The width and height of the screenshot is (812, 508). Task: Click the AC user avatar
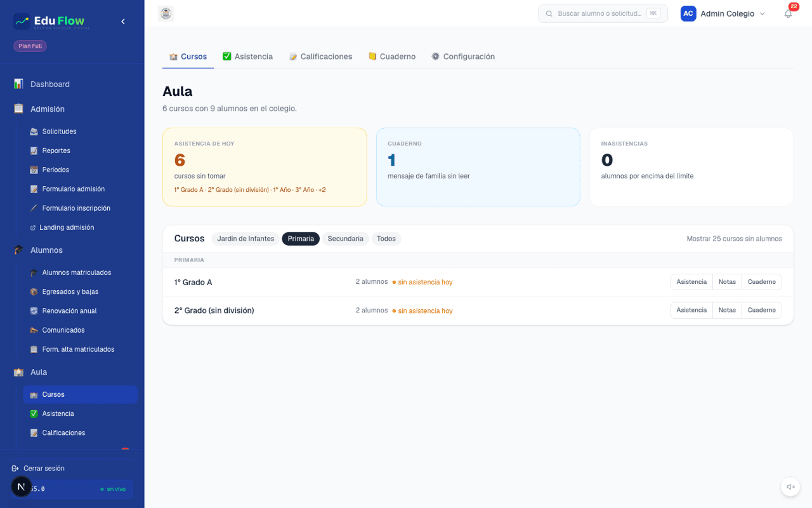pos(688,13)
